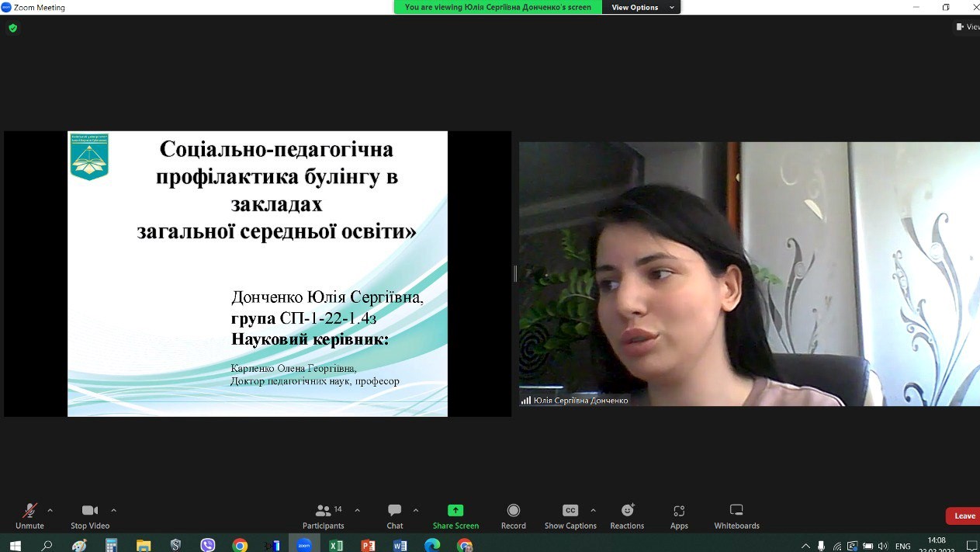Open the Reactions menu
Screen dimensions: 980x552
[627, 516]
